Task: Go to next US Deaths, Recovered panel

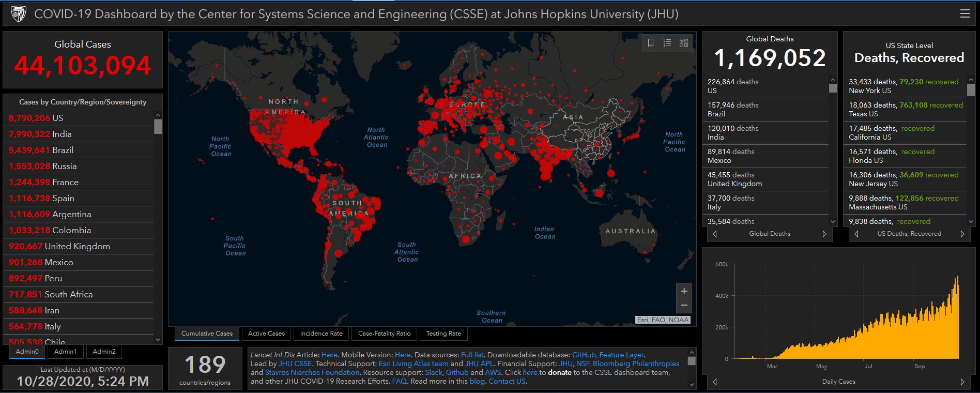Action: [962, 234]
